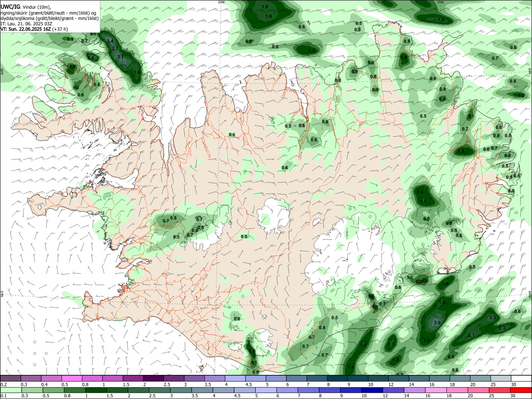Click the '3.0' precipitation value offshore

coord(437,323)
